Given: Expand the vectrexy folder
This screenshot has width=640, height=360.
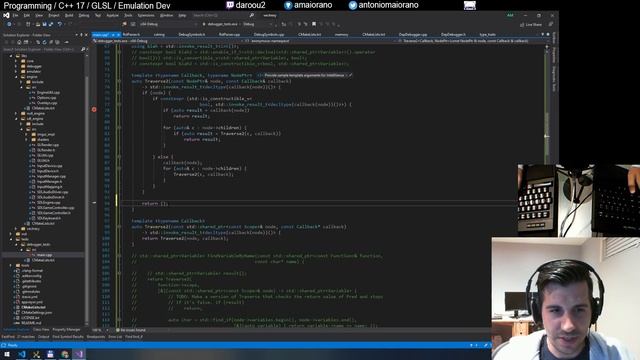Looking at the screenshot, I should [16, 229].
